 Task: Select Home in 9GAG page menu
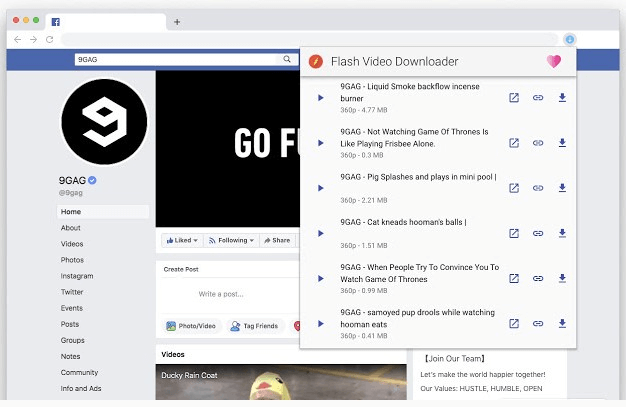pos(103,212)
